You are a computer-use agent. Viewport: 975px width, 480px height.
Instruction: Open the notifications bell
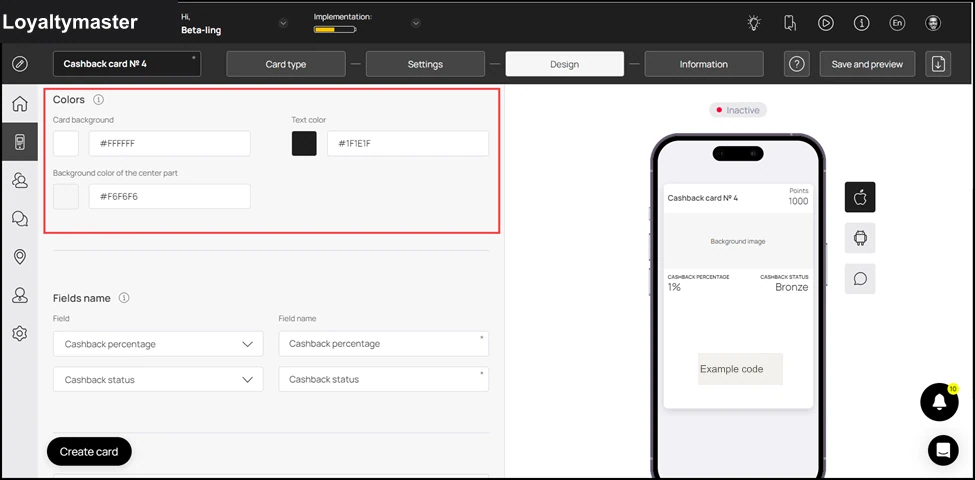(x=939, y=402)
